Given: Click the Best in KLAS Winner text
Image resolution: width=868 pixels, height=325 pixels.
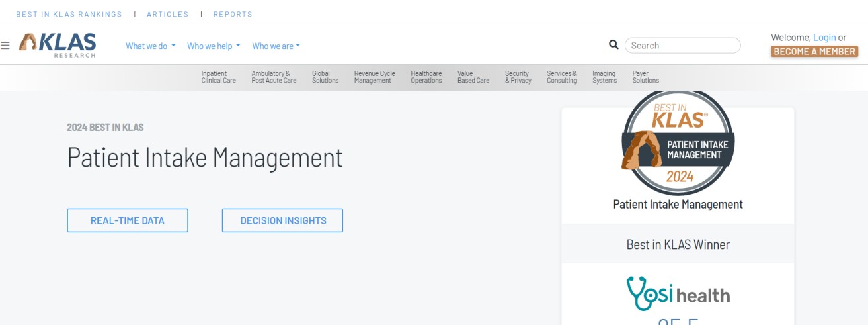Looking at the screenshot, I should pos(678,244).
